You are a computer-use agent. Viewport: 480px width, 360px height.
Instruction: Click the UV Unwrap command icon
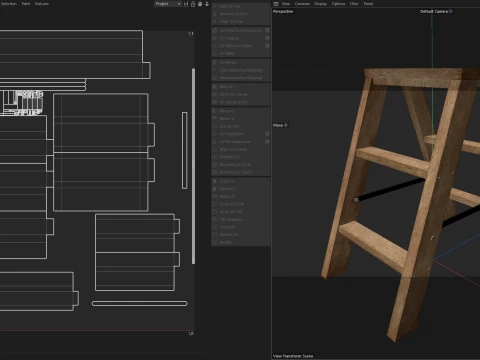point(215,38)
